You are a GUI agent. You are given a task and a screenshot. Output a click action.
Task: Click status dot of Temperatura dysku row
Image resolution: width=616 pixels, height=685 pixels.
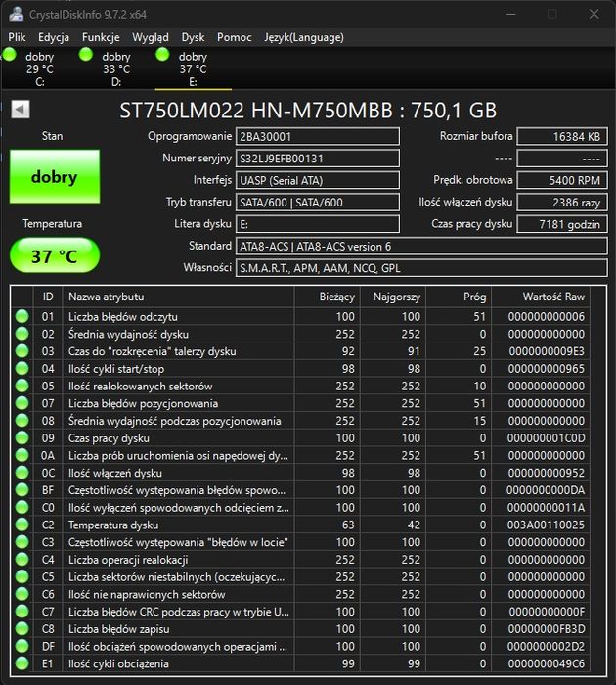[22, 525]
